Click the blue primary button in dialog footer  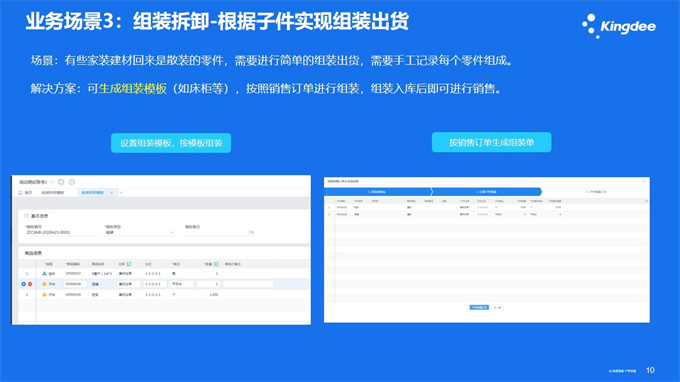(479, 307)
